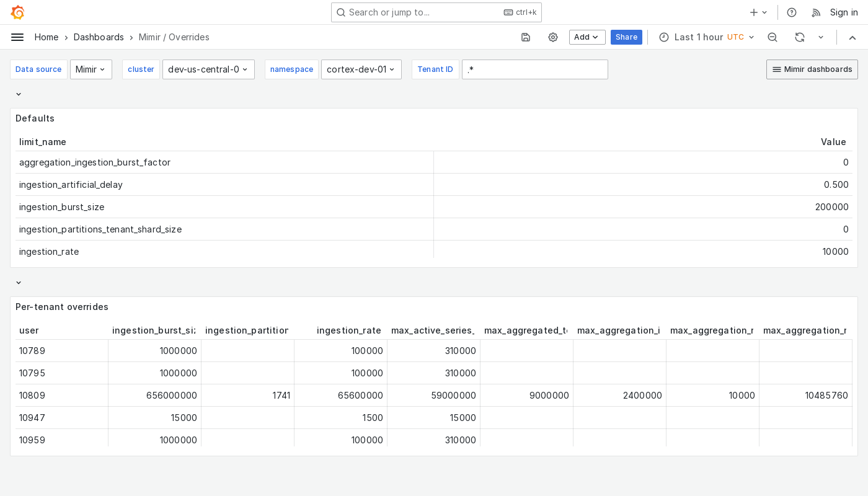This screenshot has width=868, height=496.
Task: Click Sign in
Action: [x=844, y=12]
